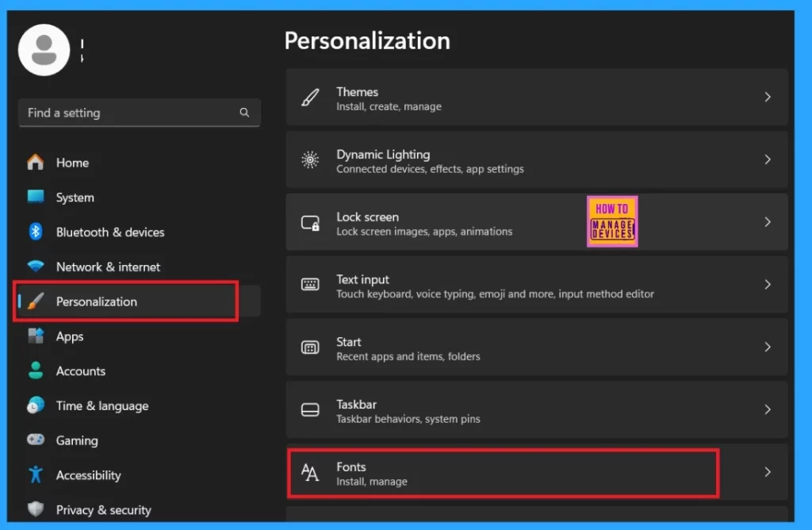Click 'Taskbar behaviors, system pins' text
This screenshot has width=812, height=530.
click(408, 419)
